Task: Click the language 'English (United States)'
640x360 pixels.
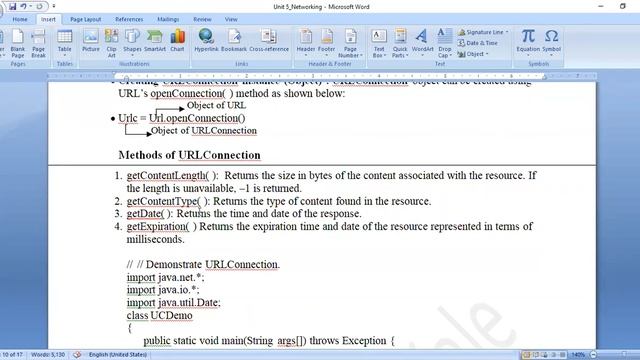Action: pos(118,355)
